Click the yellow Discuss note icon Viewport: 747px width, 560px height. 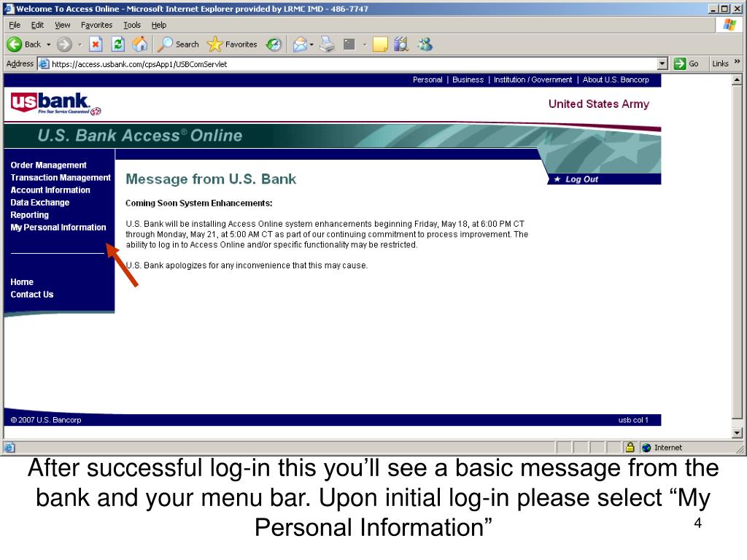pos(379,44)
